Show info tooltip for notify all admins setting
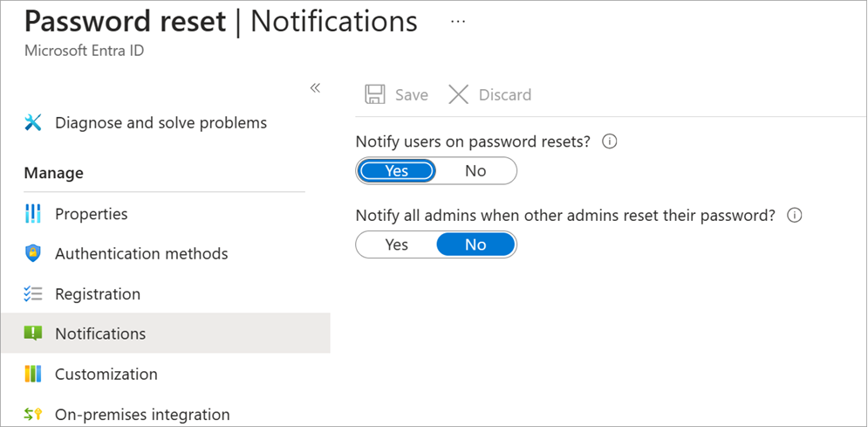Image resolution: width=868 pixels, height=427 pixels. point(795,216)
